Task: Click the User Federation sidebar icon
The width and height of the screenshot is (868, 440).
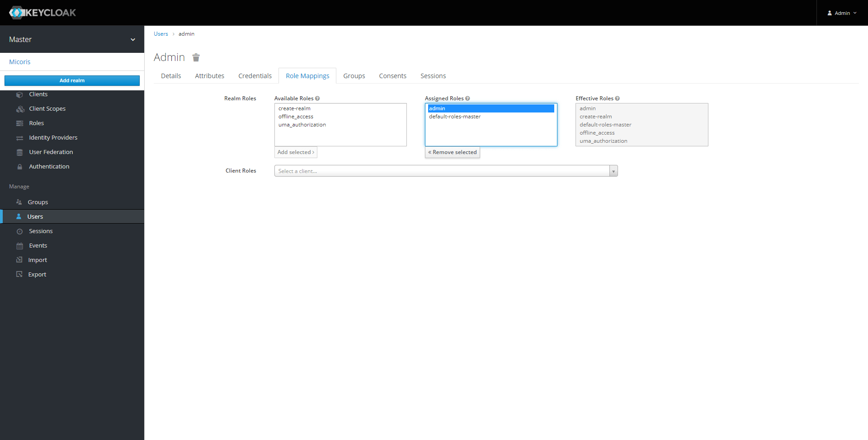Action: click(x=19, y=152)
